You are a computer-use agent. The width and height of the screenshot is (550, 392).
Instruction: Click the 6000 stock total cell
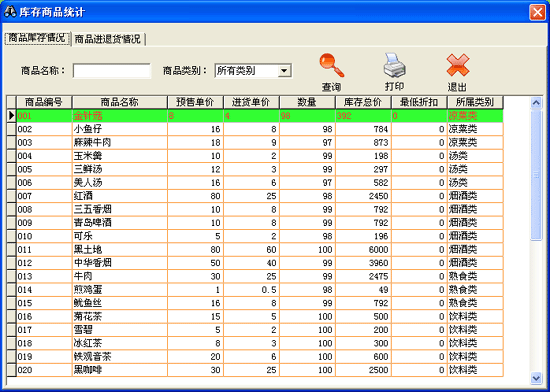[x=363, y=249]
